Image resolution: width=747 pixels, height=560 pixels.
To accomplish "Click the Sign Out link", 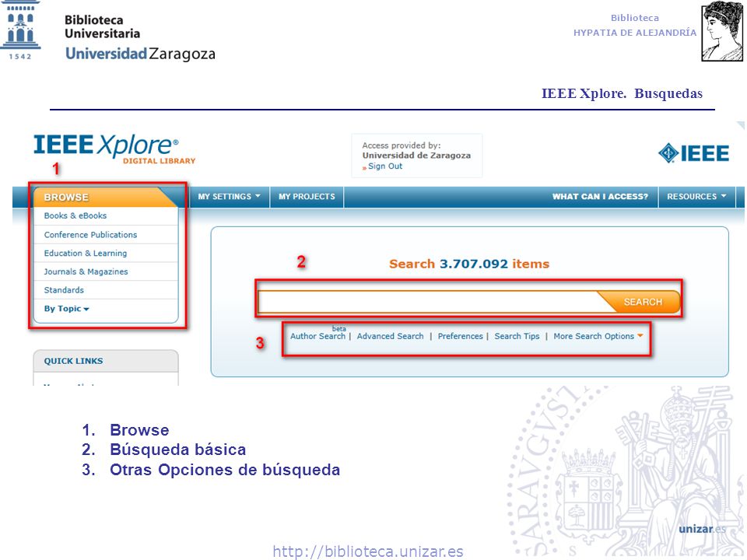I will (385, 166).
